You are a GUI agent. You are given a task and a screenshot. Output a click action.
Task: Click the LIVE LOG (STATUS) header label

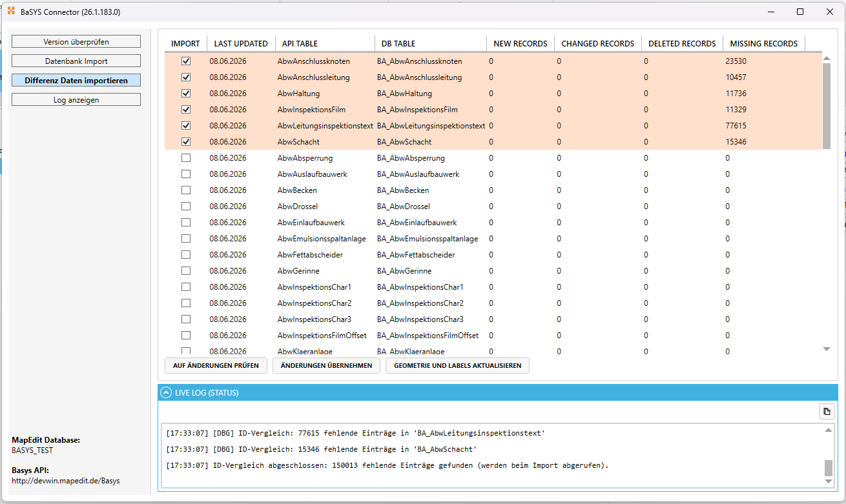tap(207, 392)
